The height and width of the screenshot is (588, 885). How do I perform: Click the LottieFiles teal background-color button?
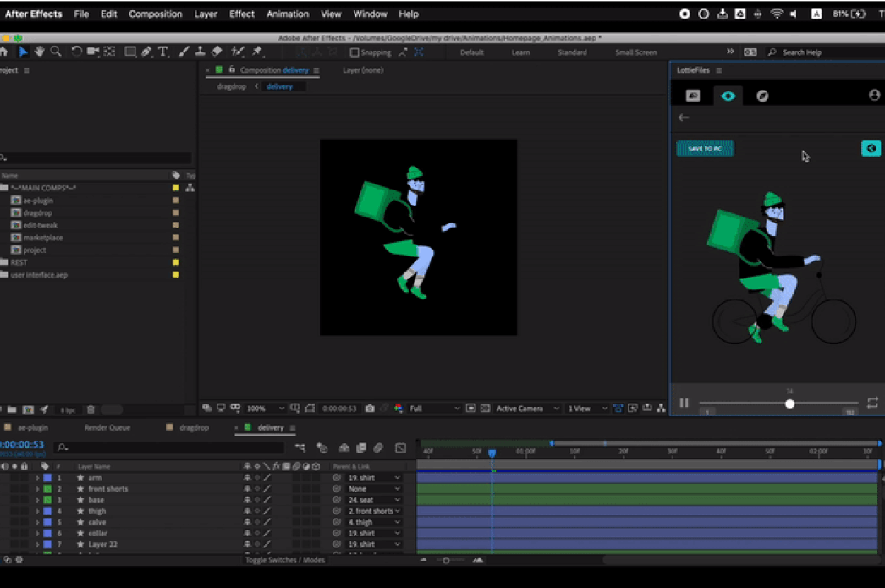pos(871,148)
